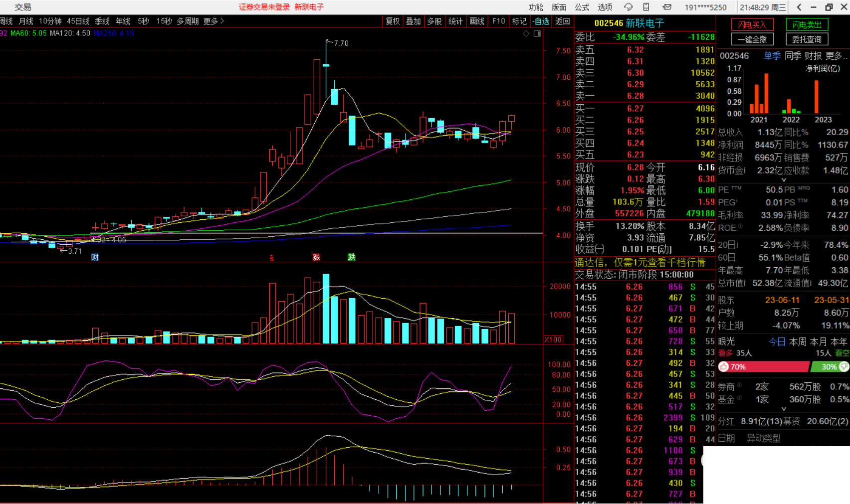Screen dimensions: 850x504
Task: Select 本年 sentiment period
Action: [x=839, y=342]
